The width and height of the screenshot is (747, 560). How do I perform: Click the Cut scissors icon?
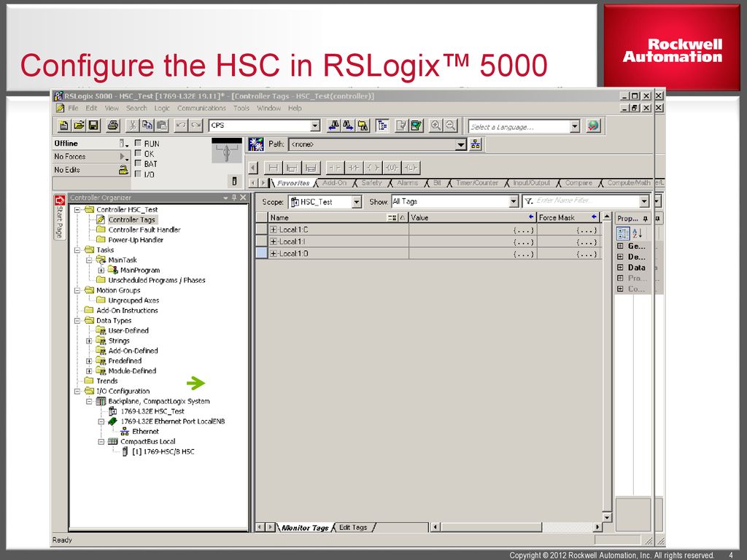[133, 125]
